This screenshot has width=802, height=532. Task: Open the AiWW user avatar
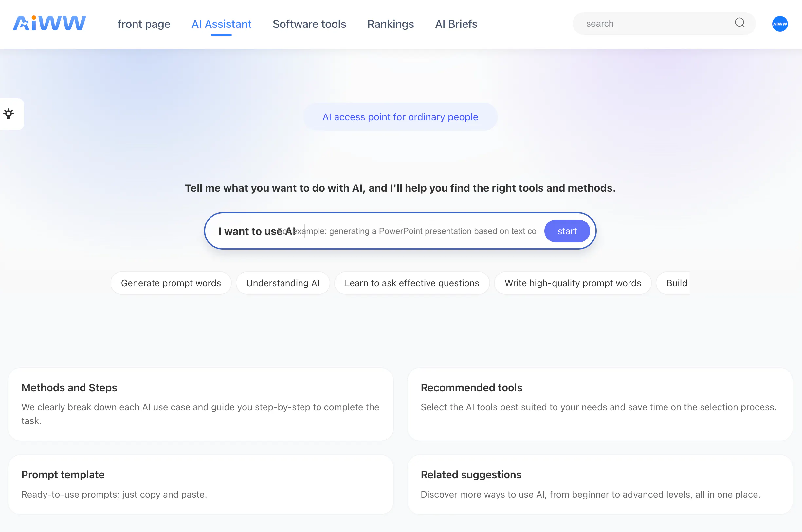click(x=780, y=24)
